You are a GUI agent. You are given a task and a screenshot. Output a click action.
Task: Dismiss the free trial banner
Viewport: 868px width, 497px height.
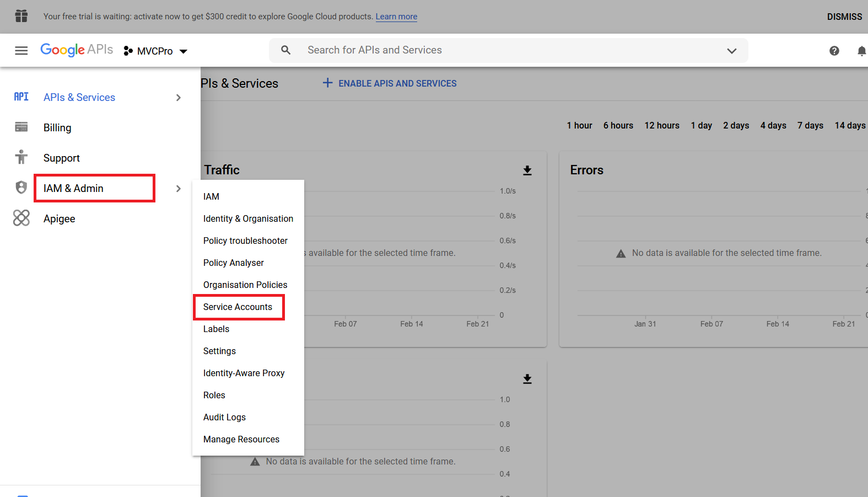click(x=844, y=17)
